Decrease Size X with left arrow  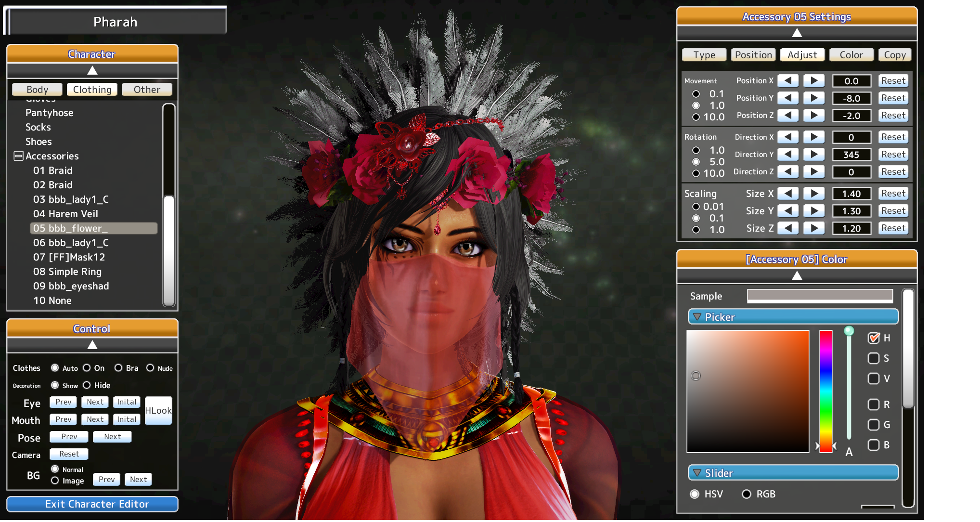788,194
